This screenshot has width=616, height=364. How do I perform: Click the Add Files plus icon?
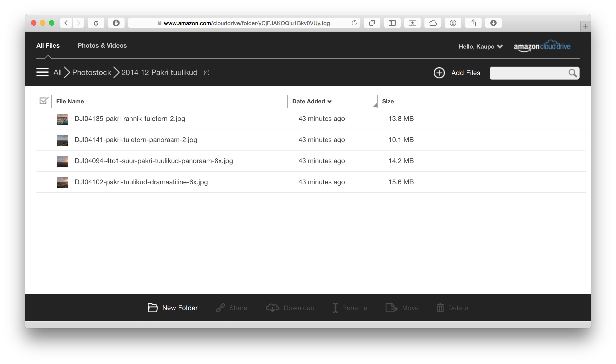tap(439, 73)
